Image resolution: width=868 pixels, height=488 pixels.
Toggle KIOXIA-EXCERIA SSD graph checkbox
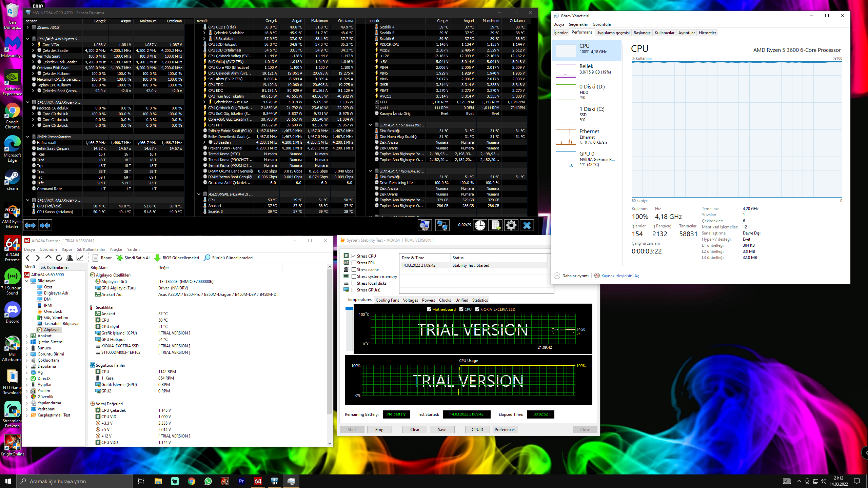click(x=477, y=309)
